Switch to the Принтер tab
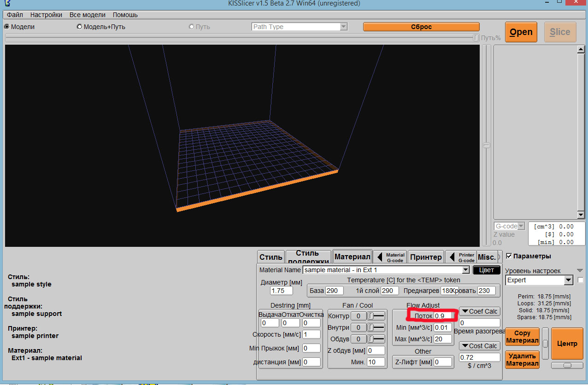Viewport: 588px width, 385px height. point(426,257)
